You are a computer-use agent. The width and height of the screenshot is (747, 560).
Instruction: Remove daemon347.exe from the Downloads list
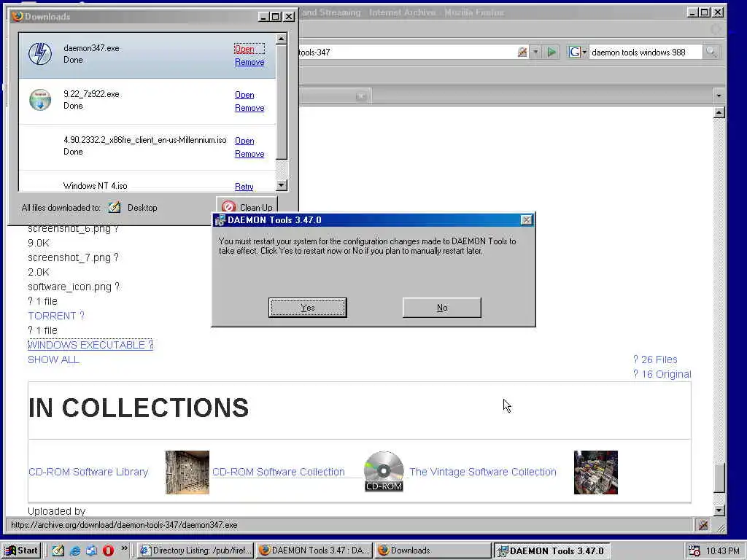point(249,63)
